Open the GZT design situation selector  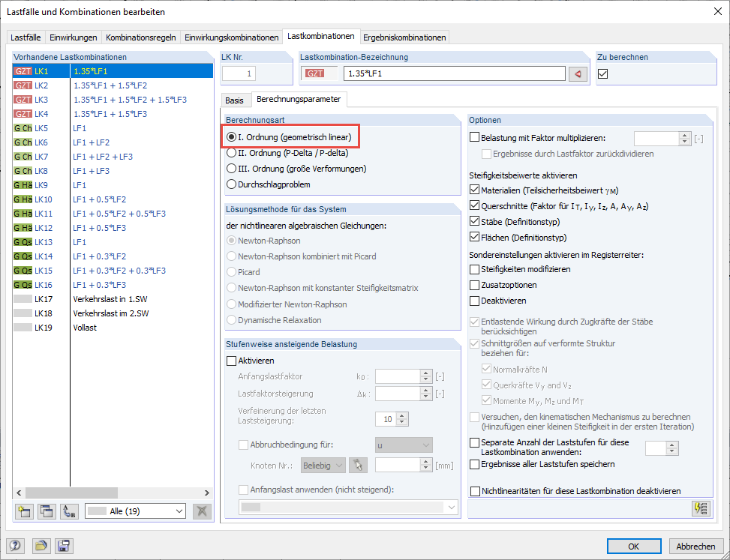(x=320, y=73)
